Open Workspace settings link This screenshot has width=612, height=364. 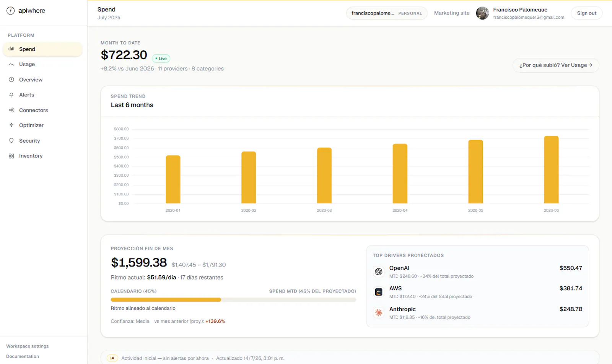coord(28,346)
